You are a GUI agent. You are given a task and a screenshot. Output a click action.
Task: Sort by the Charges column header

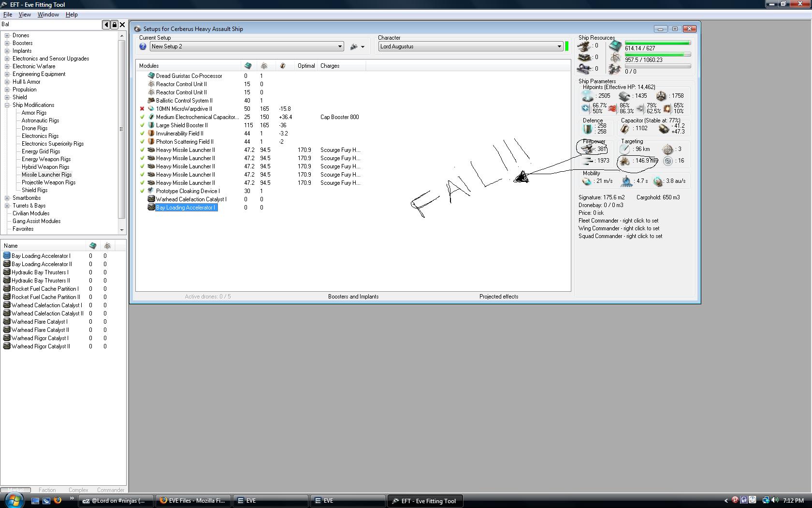(x=342, y=66)
